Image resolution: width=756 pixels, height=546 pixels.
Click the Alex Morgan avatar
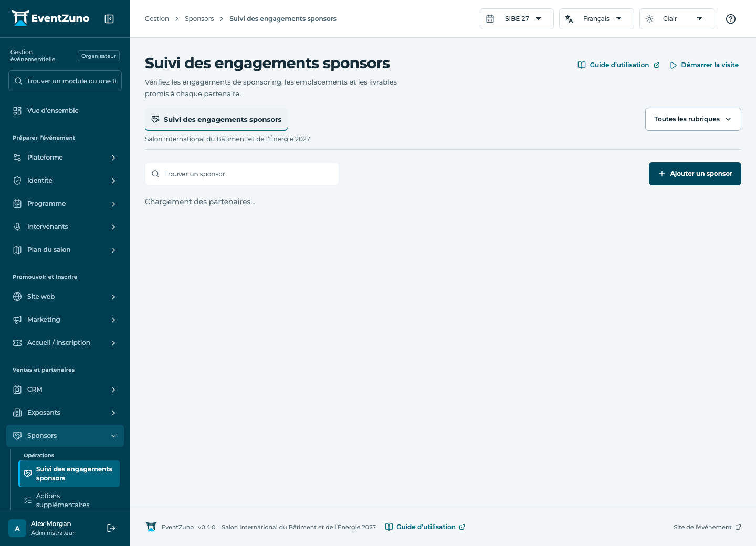(x=17, y=528)
